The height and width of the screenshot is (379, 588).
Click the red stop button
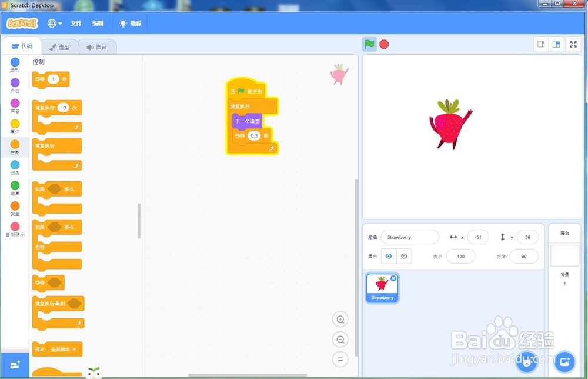pos(384,44)
